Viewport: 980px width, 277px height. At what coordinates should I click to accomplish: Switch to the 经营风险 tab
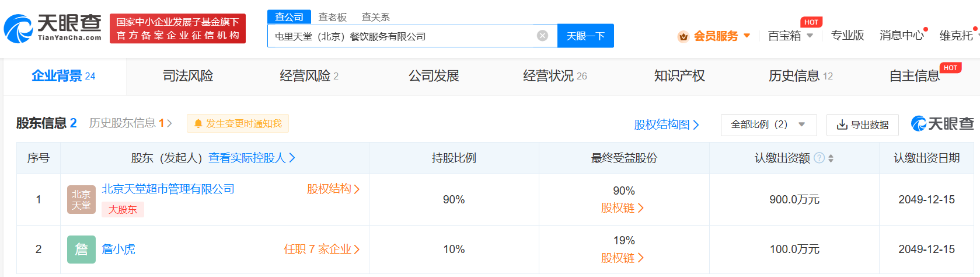[309, 76]
